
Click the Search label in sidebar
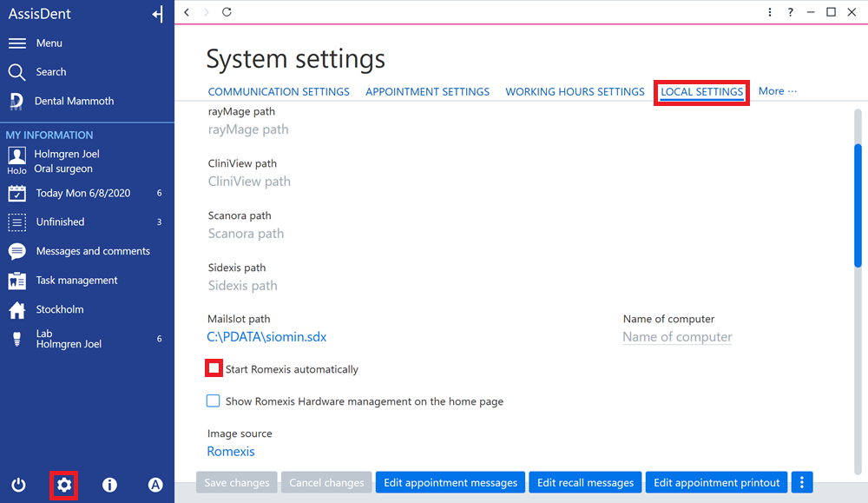tap(51, 72)
